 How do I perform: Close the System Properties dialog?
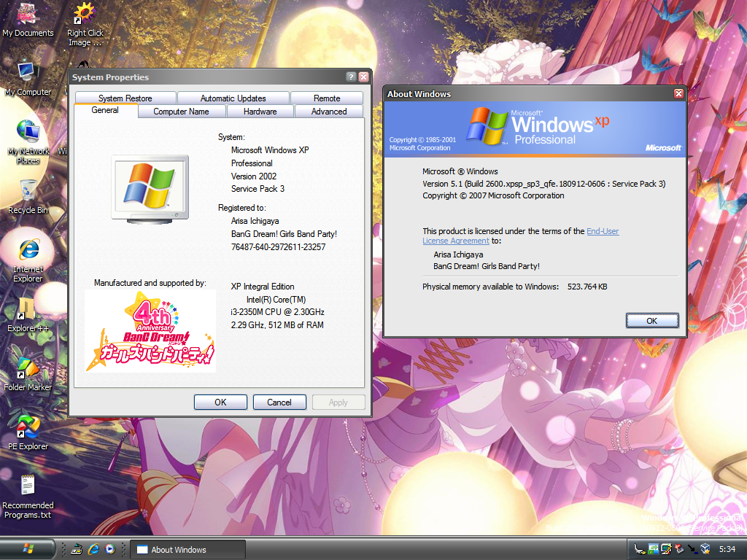coord(363,77)
